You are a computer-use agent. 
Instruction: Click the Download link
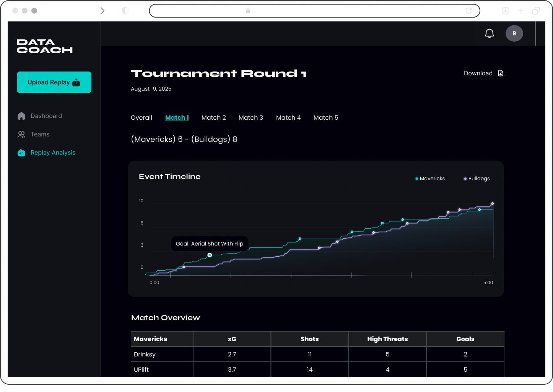click(x=478, y=73)
